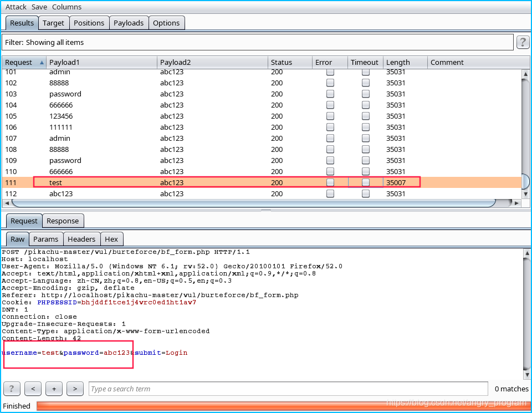532x413 pixels.
Task: Select request row 105 payload 123456
Action: 262,116
